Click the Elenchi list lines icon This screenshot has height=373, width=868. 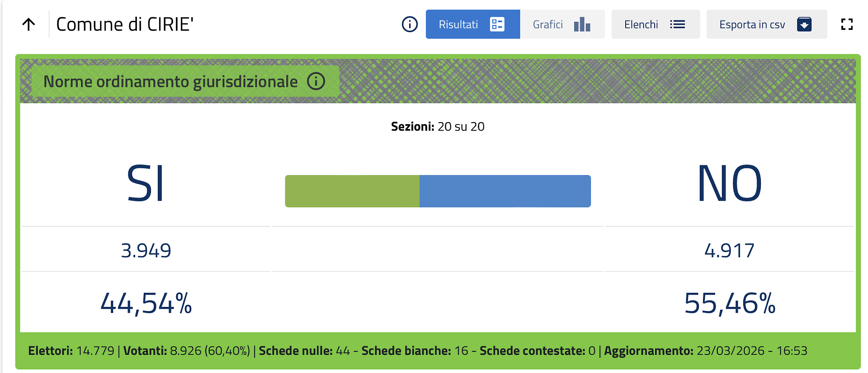point(677,24)
